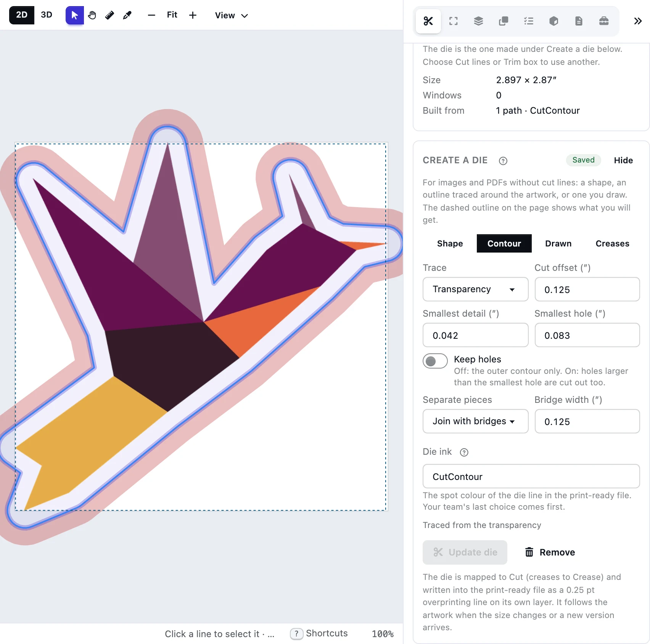Switch to the Shape tab
Image resolution: width=650 pixels, height=644 pixels.
[450, 243]
